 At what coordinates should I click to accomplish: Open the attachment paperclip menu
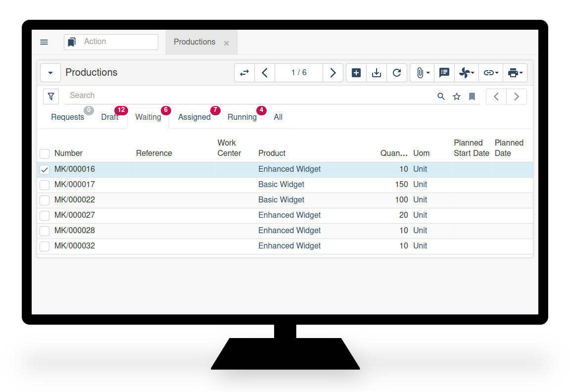tap(423, 73)
